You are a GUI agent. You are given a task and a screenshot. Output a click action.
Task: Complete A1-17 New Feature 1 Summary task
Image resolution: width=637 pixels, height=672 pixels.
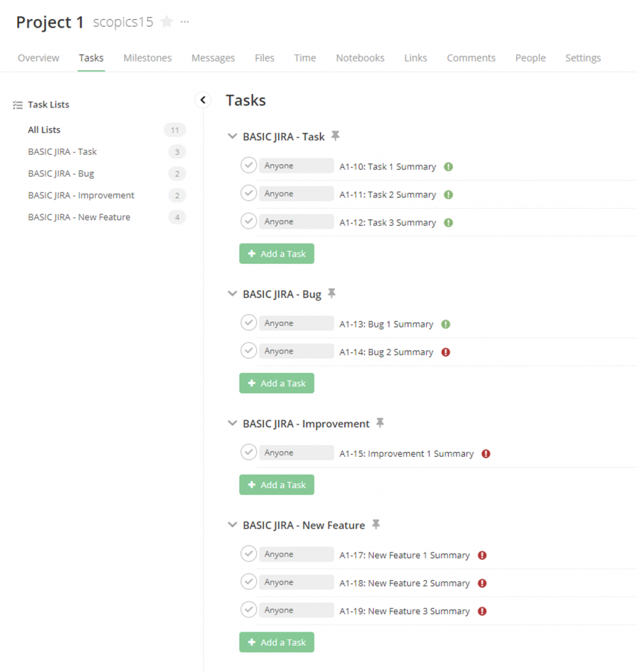[x=248, y=554]
